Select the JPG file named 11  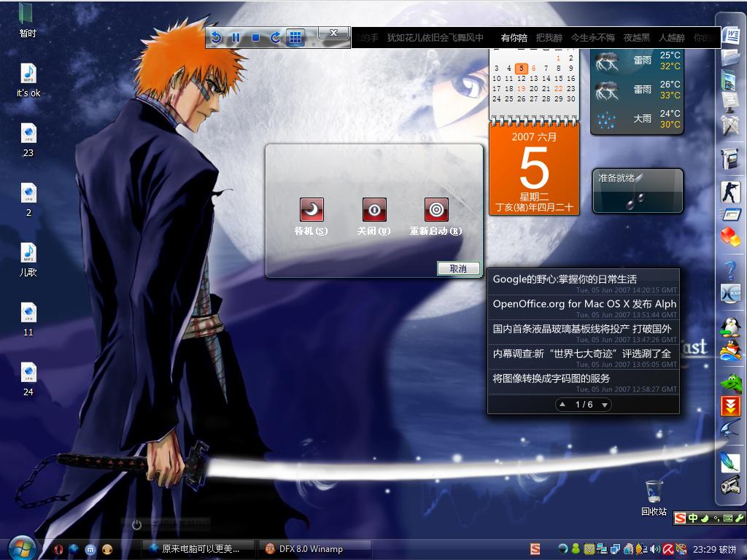coord(28,320)
